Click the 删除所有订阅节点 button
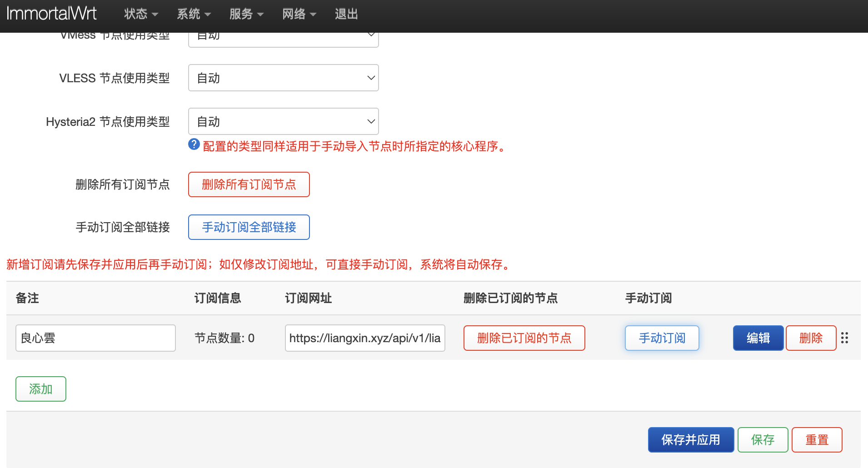The height and width of the screenshot is (468, 868). click(249, 184)
